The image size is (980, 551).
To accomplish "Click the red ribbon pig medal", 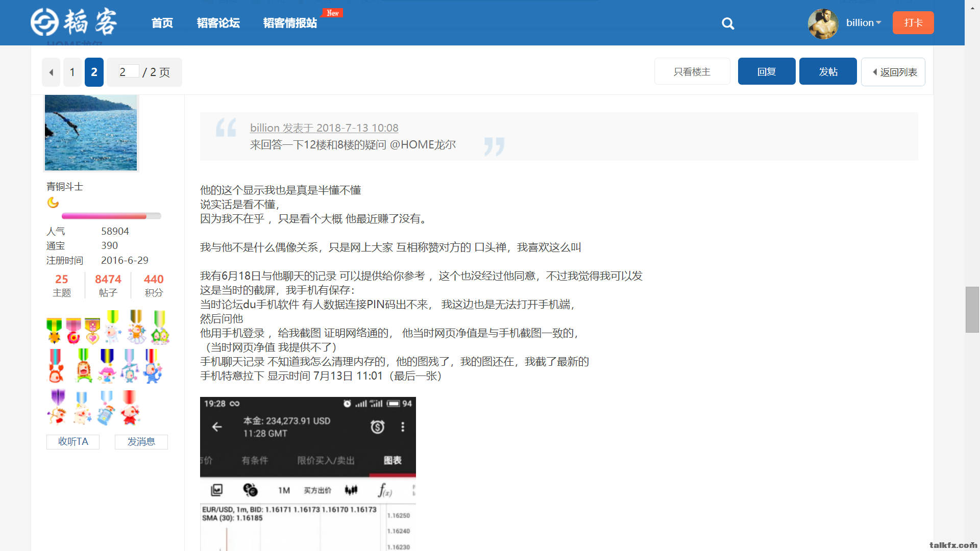I will (130, 407).
